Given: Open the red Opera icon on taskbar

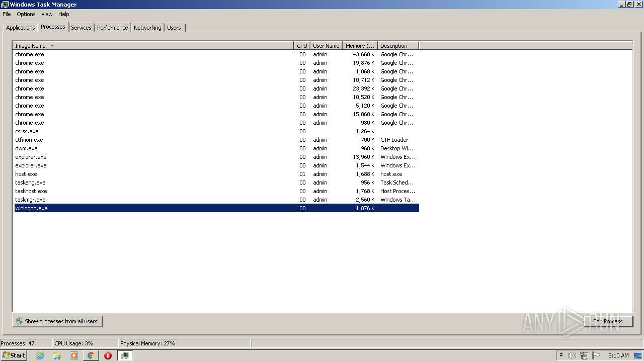Looking at the screenshot, I should [x=108, y=355].
